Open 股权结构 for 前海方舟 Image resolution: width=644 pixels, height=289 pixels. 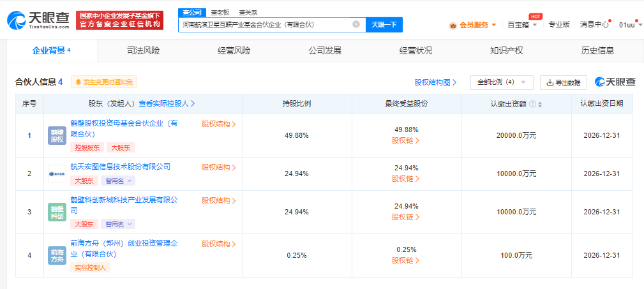tap(219, 244)
